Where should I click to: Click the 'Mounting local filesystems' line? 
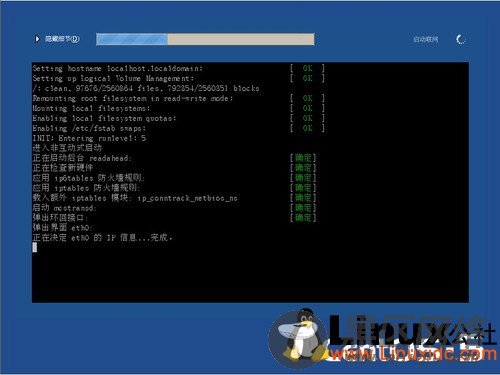coord(91,109)
